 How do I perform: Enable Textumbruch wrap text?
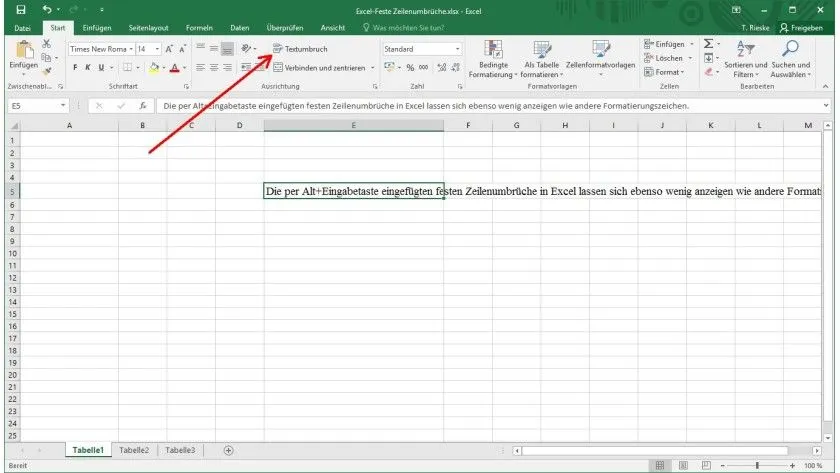click(300, 49)
